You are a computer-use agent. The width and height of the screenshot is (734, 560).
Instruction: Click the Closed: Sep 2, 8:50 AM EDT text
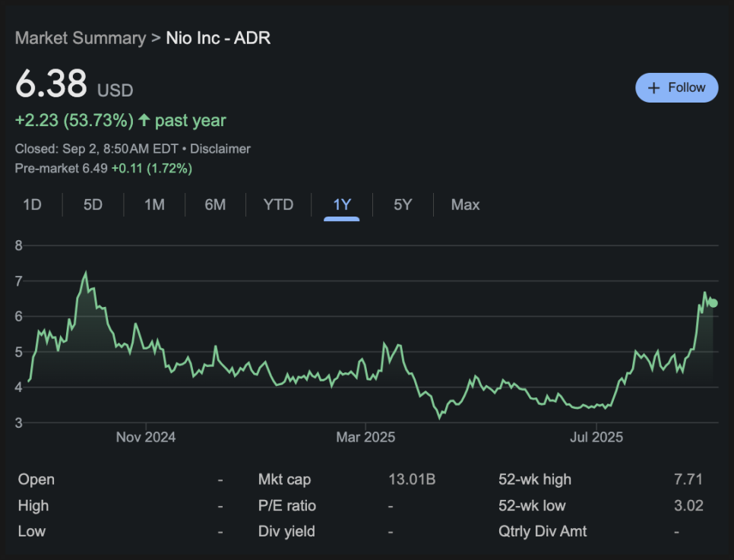[96, 149]
